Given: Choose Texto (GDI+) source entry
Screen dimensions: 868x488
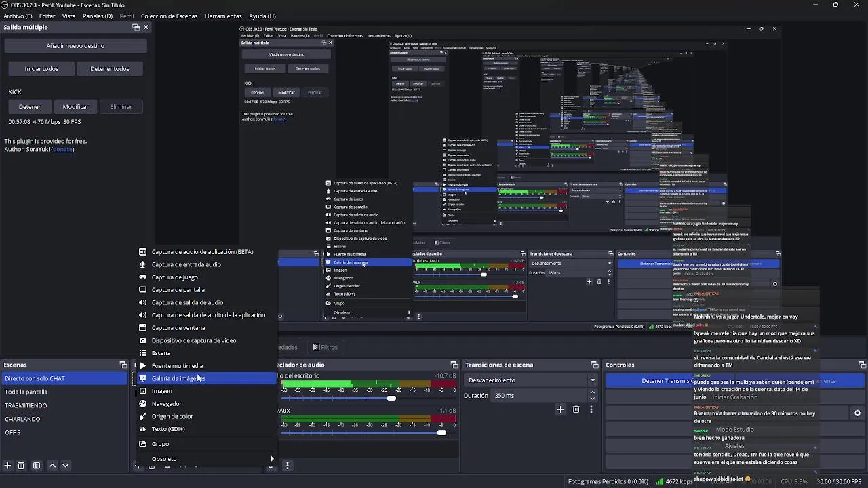Looking at the screenshot, I should tap(206, 429).
